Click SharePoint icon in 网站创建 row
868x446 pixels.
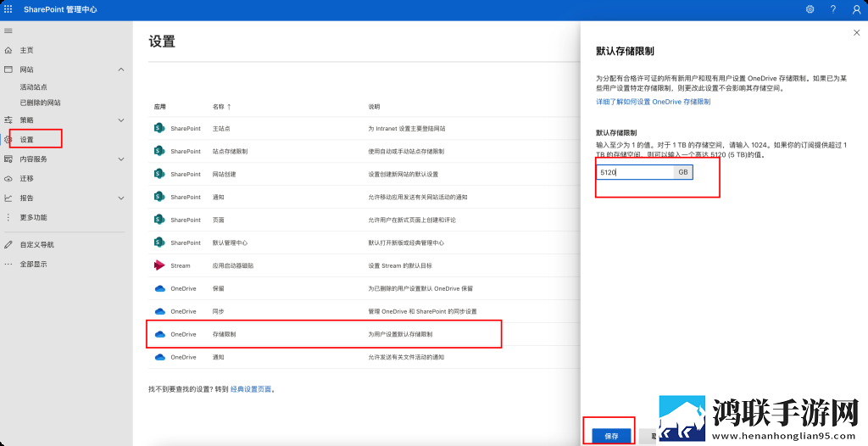pos(159,174)
